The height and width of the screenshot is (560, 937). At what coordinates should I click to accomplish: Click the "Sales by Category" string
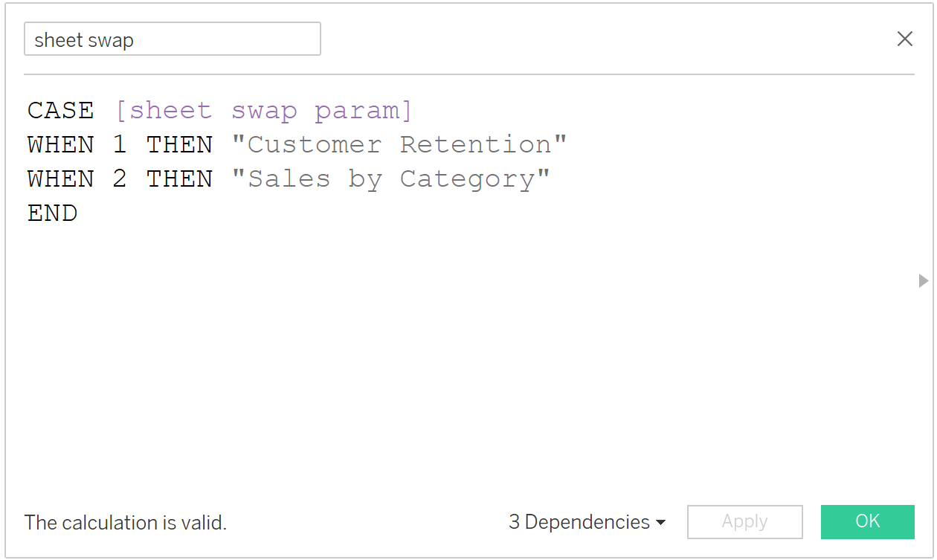click(x=390, y=178)
